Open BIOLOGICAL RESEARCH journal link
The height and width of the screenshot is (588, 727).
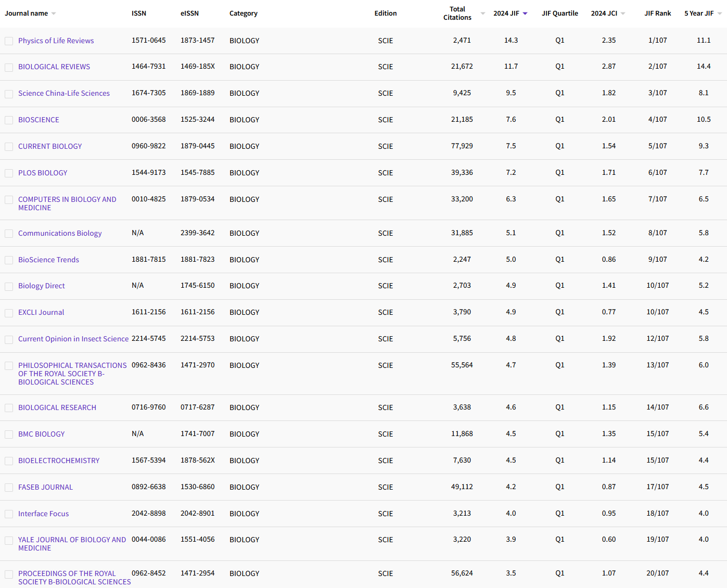pyautogui.click(x=57, y=407)
